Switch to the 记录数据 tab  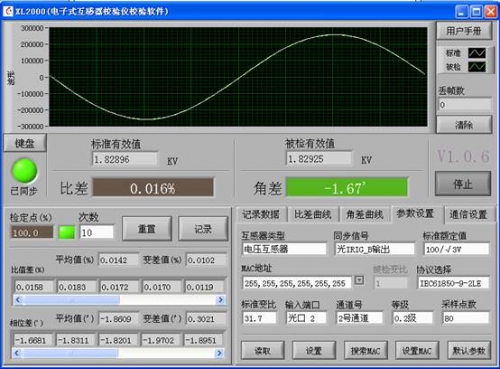[261, 214]
